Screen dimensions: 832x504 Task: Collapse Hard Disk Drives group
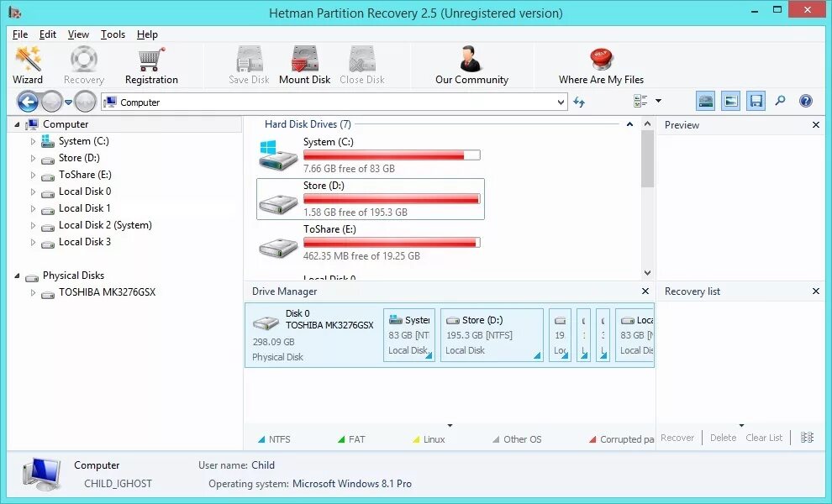click(629, 124)
